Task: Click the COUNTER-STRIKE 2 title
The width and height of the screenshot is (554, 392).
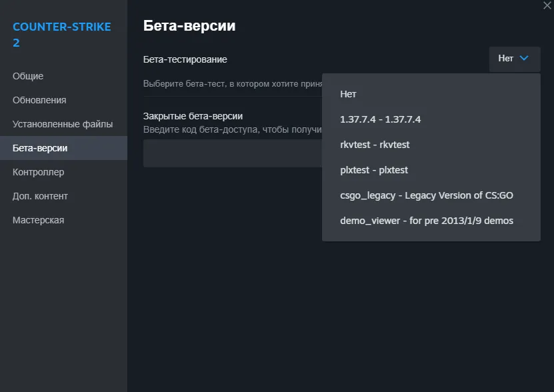Action: tap(62, 35)
